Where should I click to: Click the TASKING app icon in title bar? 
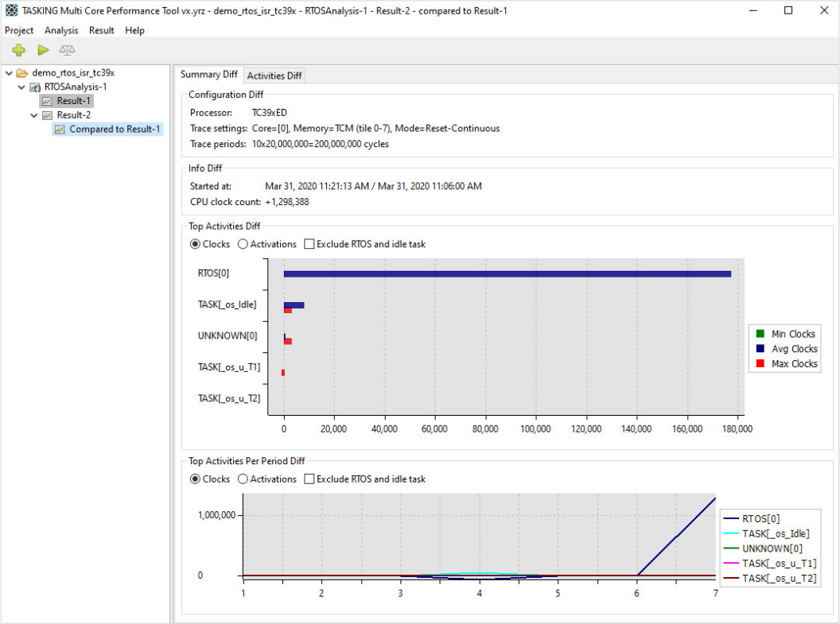click(x=11, y=10)
